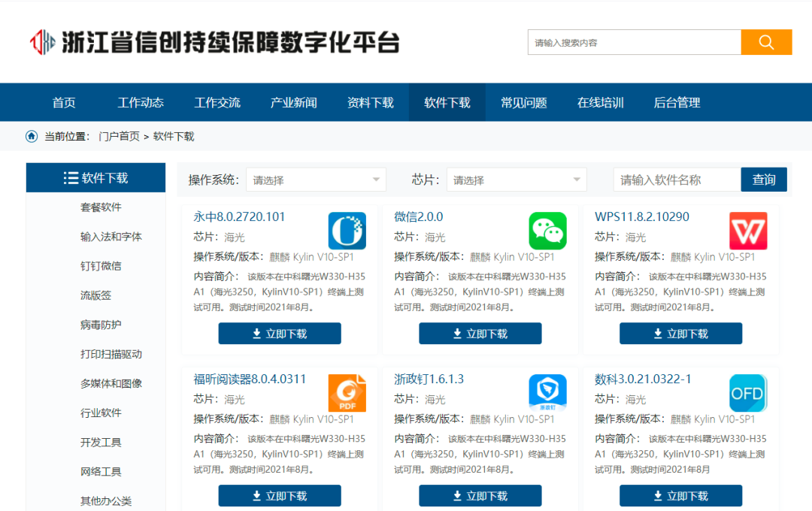Open the 浙政钉1.6.1.3 title link

click(x=429, y=379)
